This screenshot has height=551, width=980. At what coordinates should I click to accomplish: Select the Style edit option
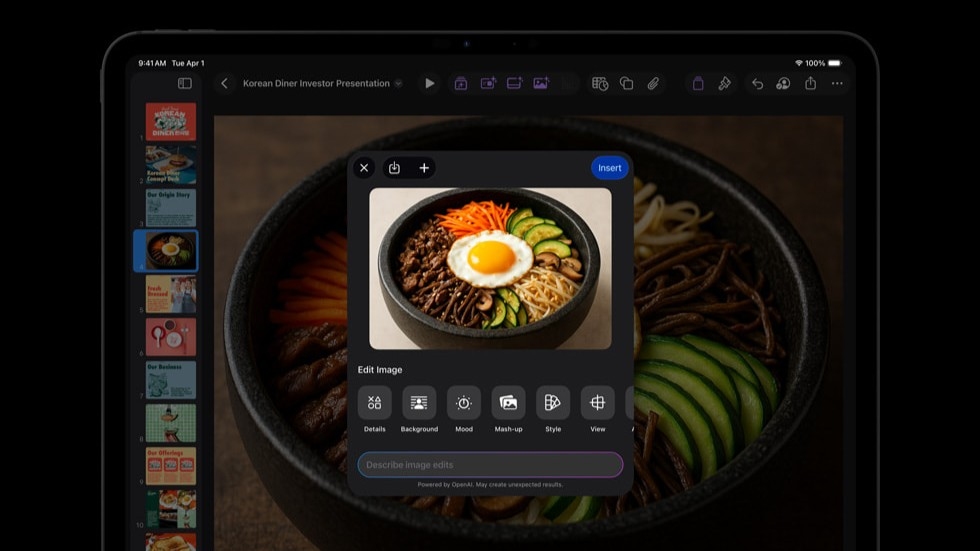click(x=553, y=403)
